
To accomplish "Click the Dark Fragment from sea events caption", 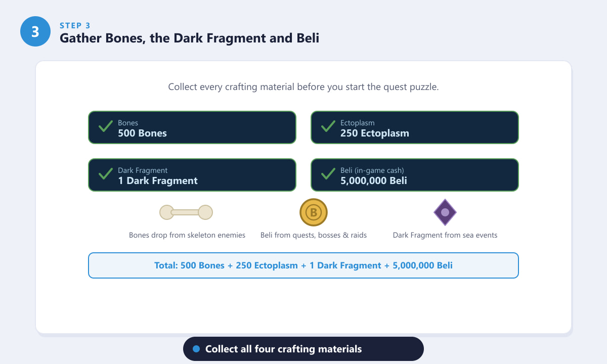I will coord(445,235).
